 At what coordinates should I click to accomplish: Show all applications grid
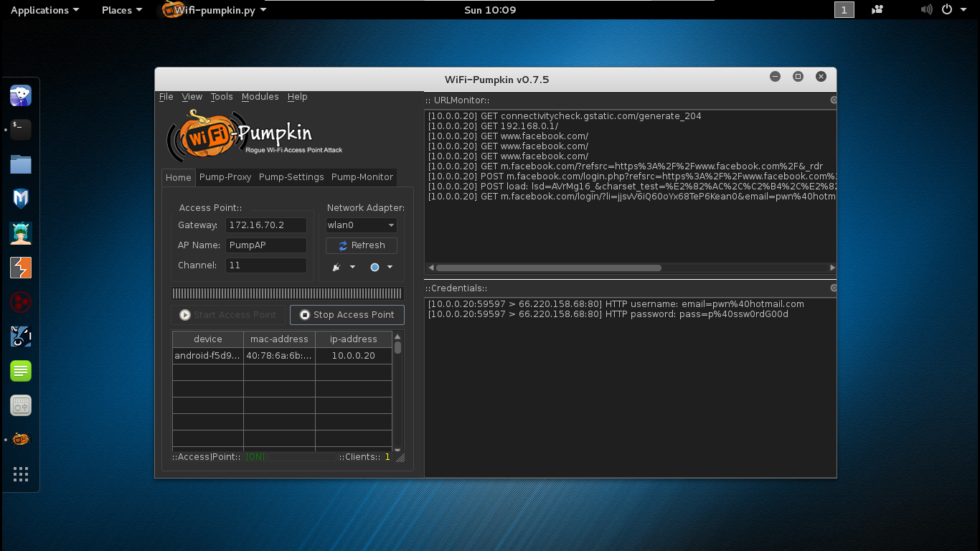(x=21, y=474)
